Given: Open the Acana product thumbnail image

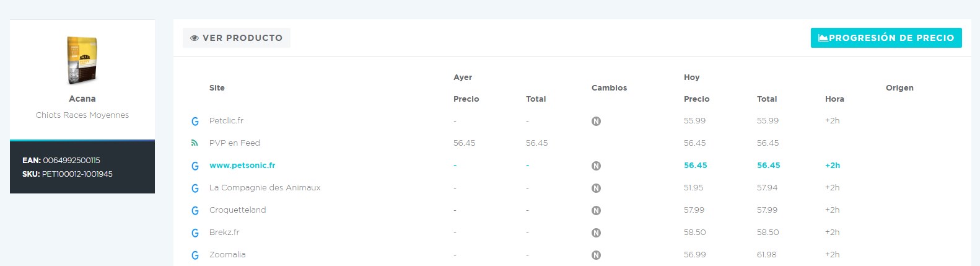Looking at the screenshot, I should point(82,60).
